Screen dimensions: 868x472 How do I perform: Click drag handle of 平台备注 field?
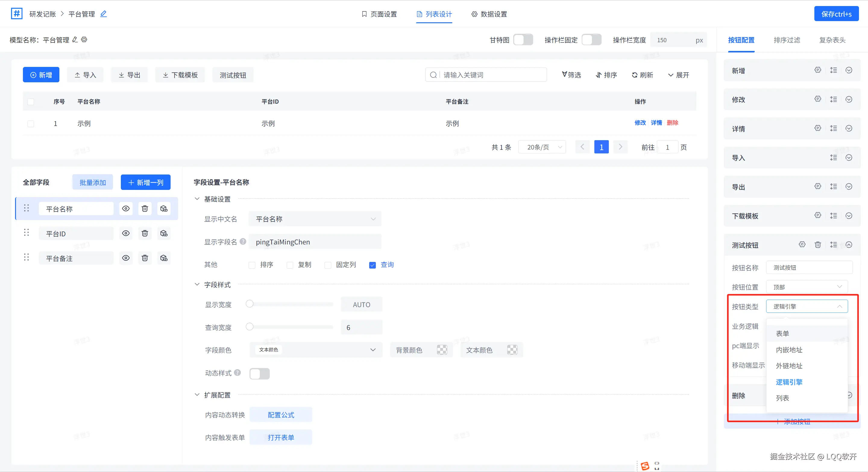point(26,258)
